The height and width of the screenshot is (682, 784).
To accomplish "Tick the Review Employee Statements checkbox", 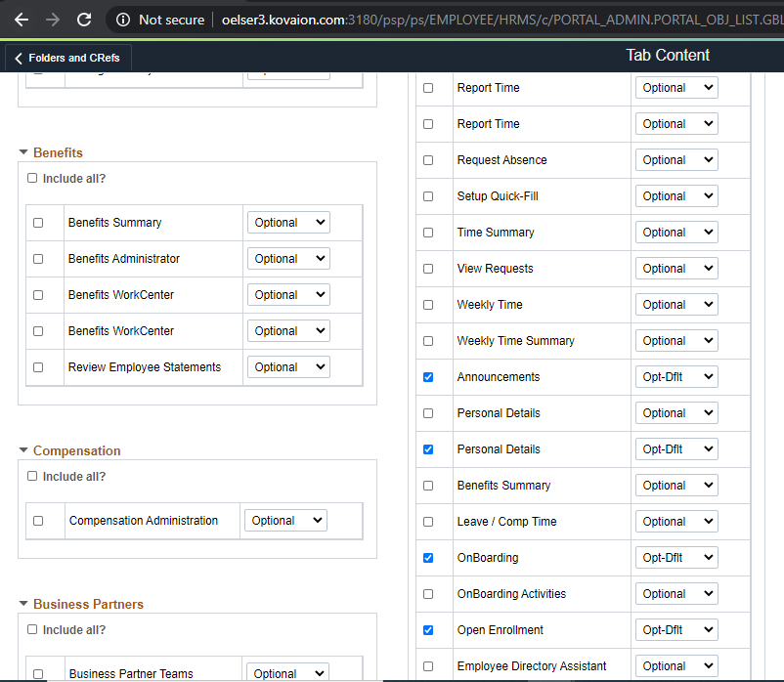I will 38,367.
